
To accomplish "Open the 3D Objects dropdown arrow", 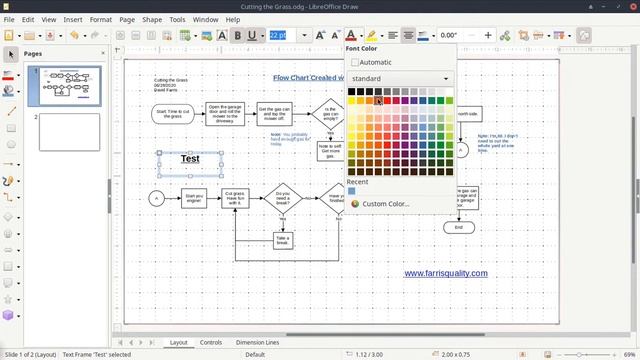I will click(x=18, y=316).
